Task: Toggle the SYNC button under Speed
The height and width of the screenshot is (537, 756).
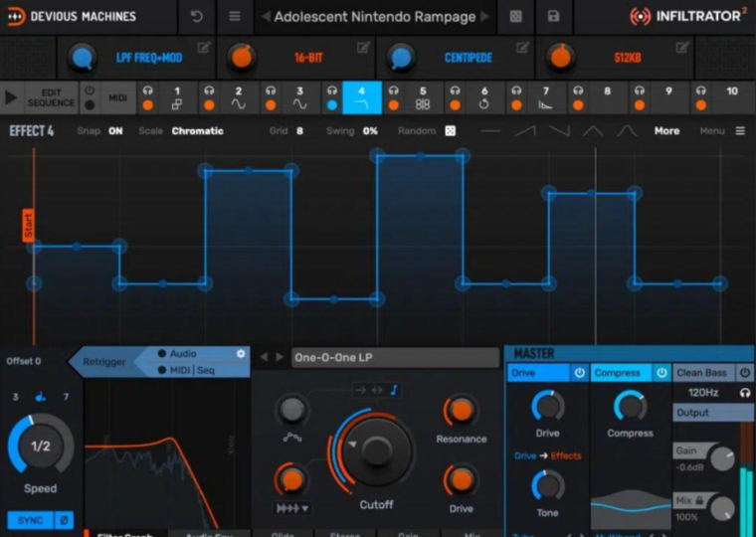Action: 29,520
